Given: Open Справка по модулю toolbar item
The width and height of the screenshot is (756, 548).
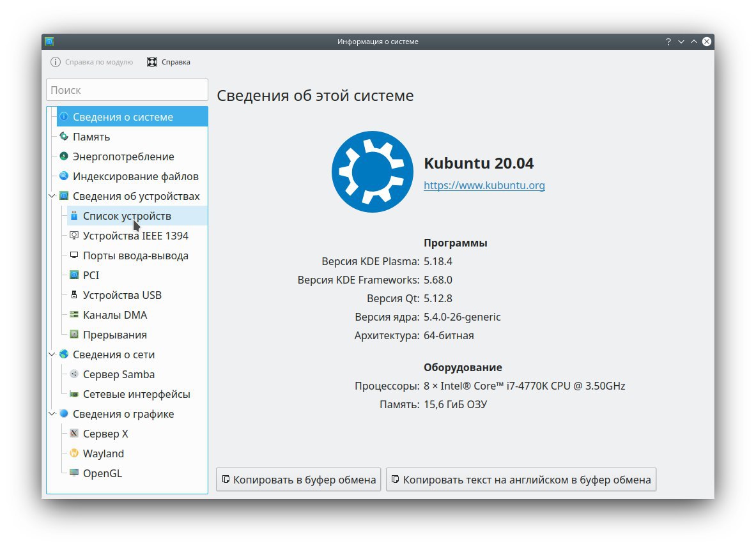Looking at the screenshot, I should [91, 62].
